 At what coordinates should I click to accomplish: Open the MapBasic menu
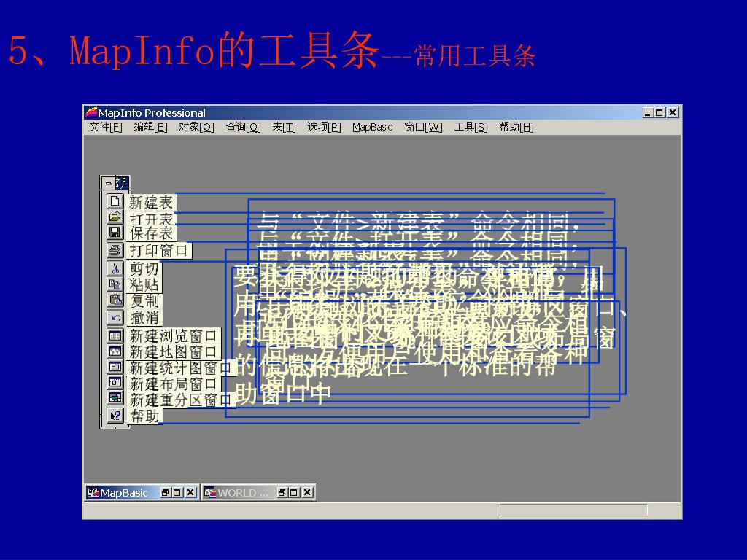coord(373,127)
